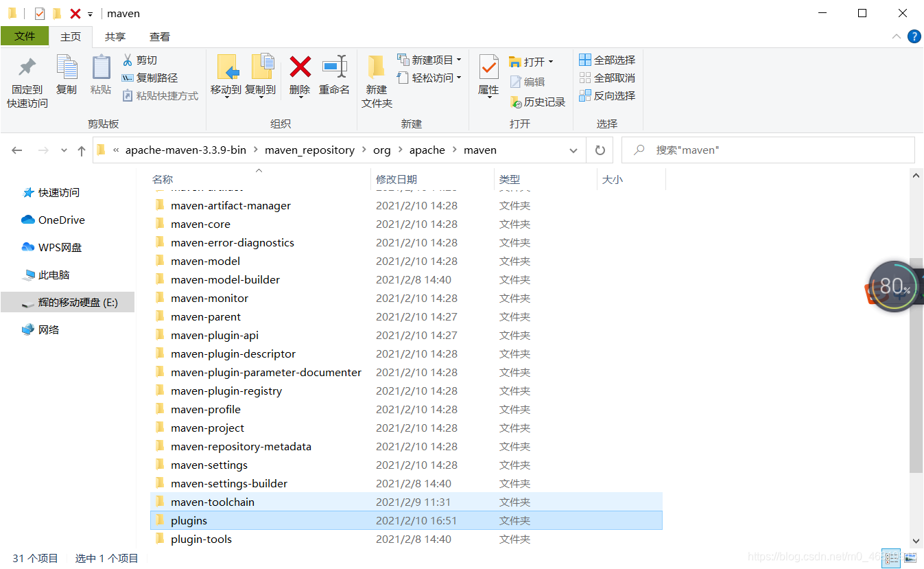The width and height of the screenshot is (924, 569).
Task: Select the Share (共享) tab
Action: [115, 36]
